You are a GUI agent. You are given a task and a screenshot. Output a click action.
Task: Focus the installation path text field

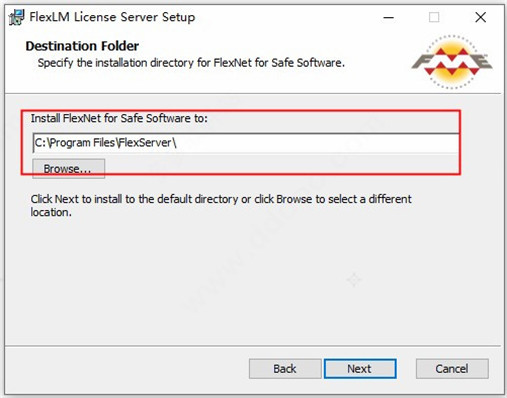246,143
